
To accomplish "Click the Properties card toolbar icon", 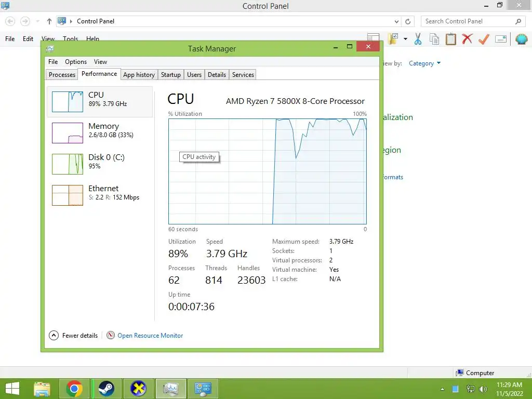I will pos(500,39).
